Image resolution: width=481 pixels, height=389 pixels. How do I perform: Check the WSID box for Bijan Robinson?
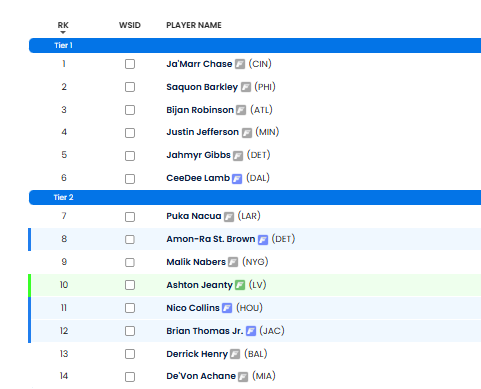130,110
